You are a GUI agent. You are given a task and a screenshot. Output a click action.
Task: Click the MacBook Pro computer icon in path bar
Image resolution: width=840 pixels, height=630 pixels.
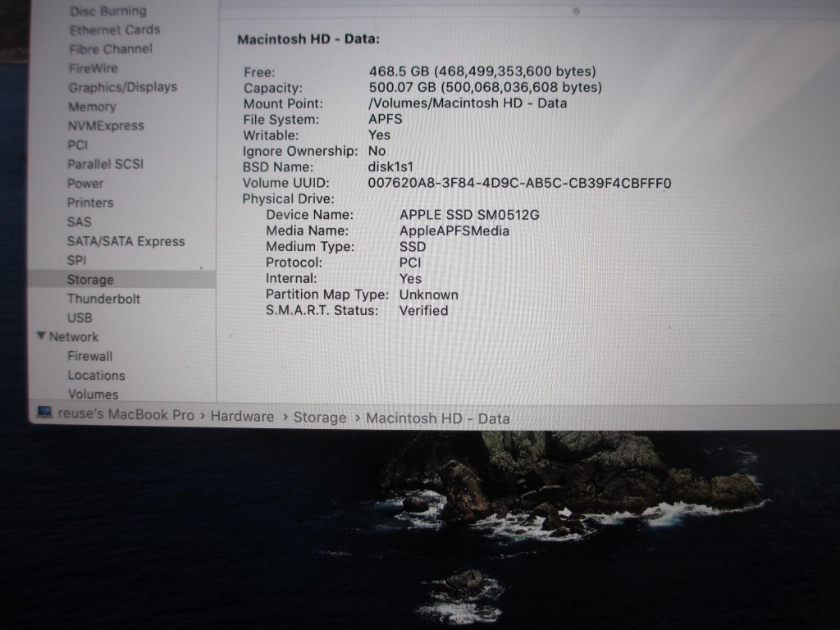pos(44,413)
